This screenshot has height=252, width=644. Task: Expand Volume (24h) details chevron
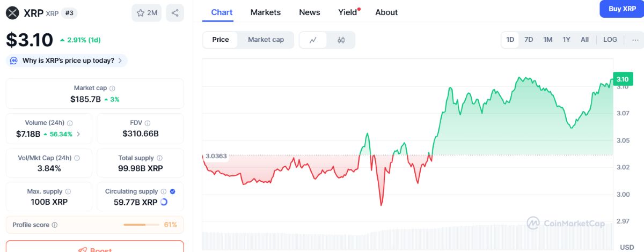pos(79,134)
